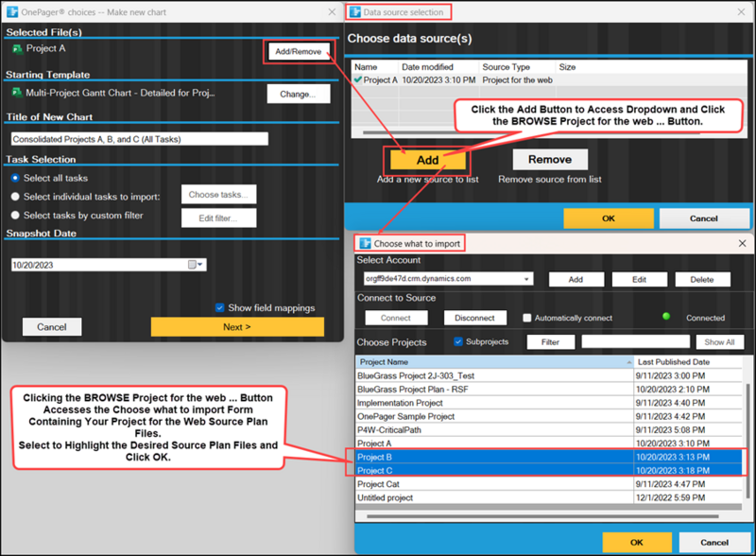Close the Data source selection window
This screenshot has height=556, width=756.
tap(741, 12)
